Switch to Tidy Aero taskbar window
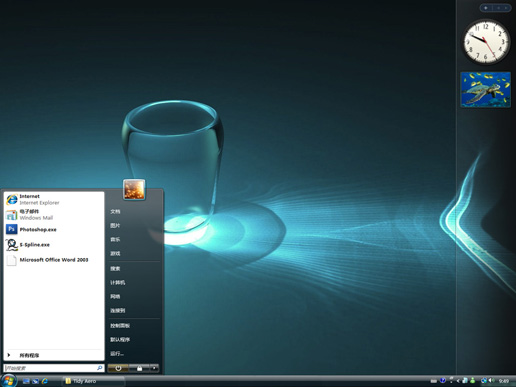 (x=93, y=381)
